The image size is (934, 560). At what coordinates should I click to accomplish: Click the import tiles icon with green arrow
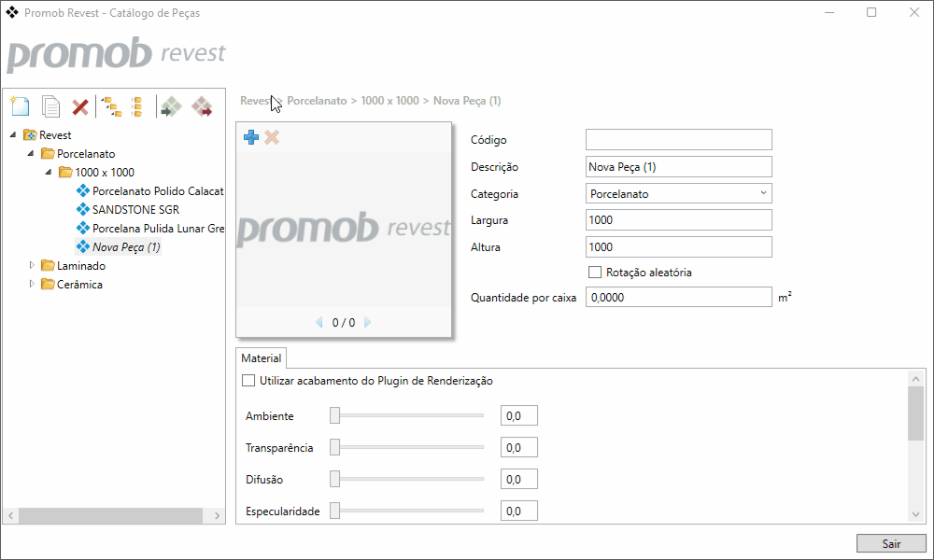pos(172,106)
